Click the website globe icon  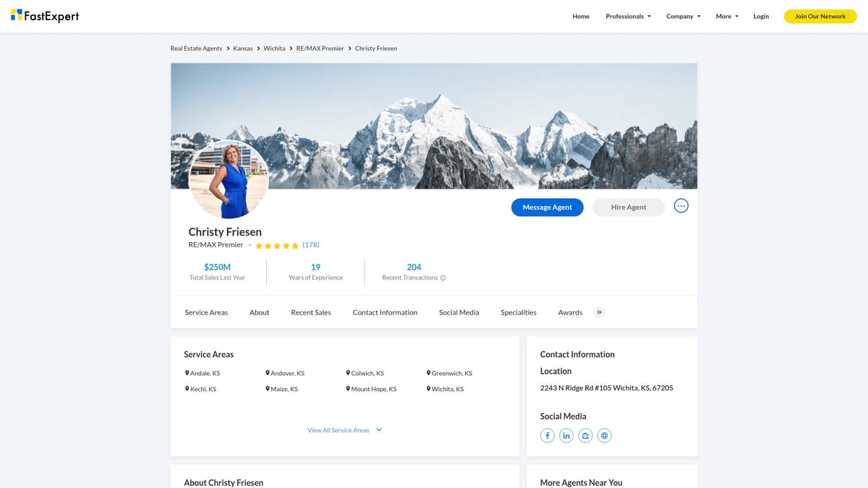(x=604, y=435)
